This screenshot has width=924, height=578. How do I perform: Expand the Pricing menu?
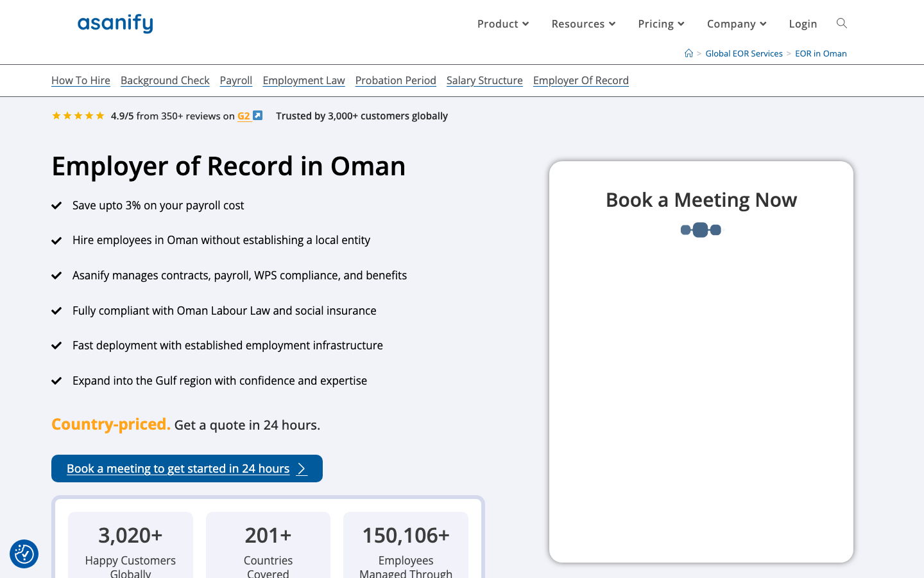pos(661,24)
